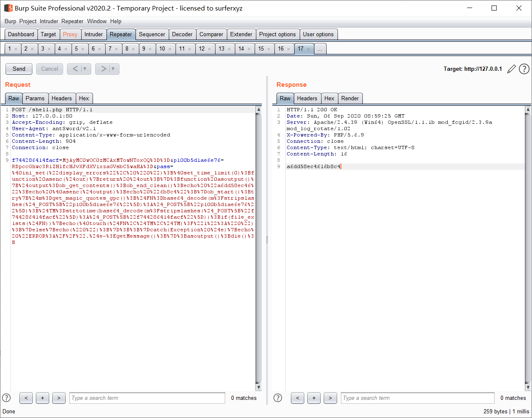This screenshot has height=418, width=532.
Task: Go forward to the next request
Action: (x=103, y=69)
